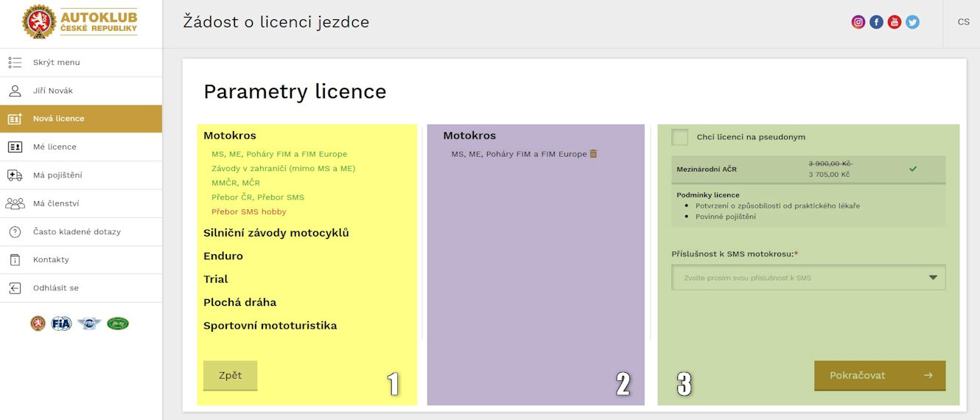Go to Nová licence menu item

(81, 119)
